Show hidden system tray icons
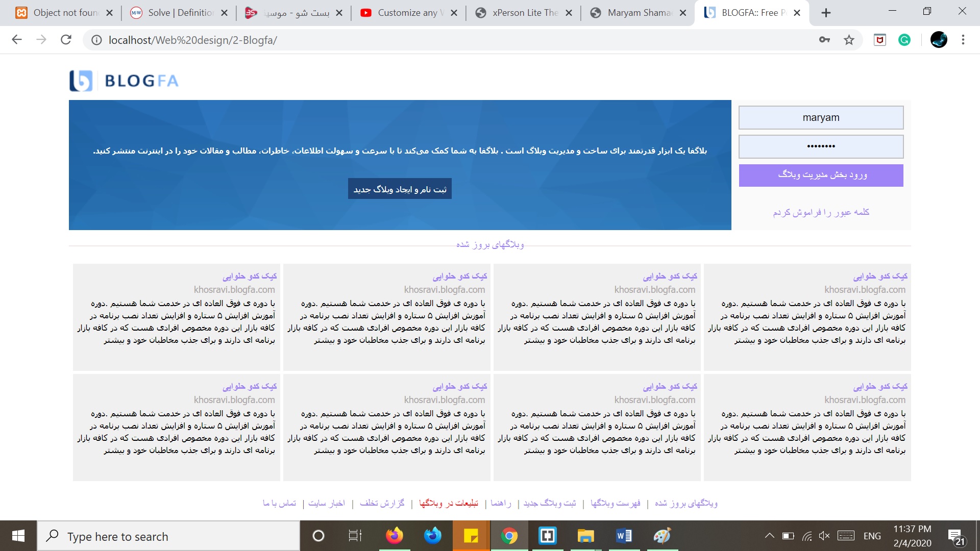 (x=769, y=536)
